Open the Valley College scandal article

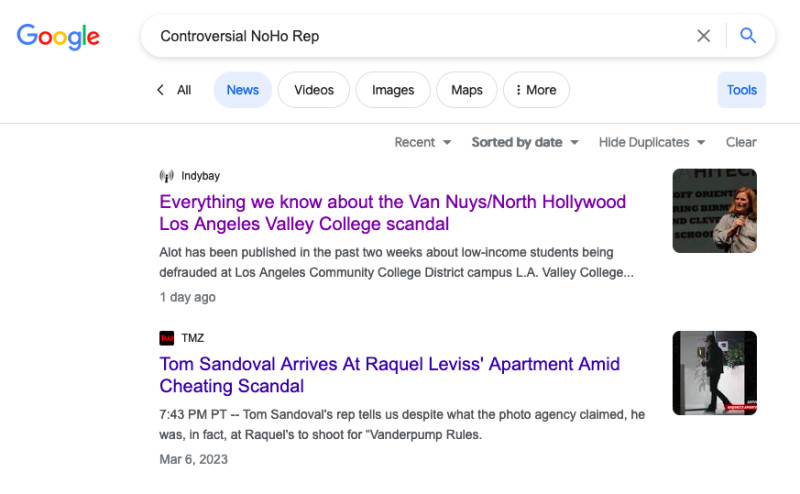[392, 213]
